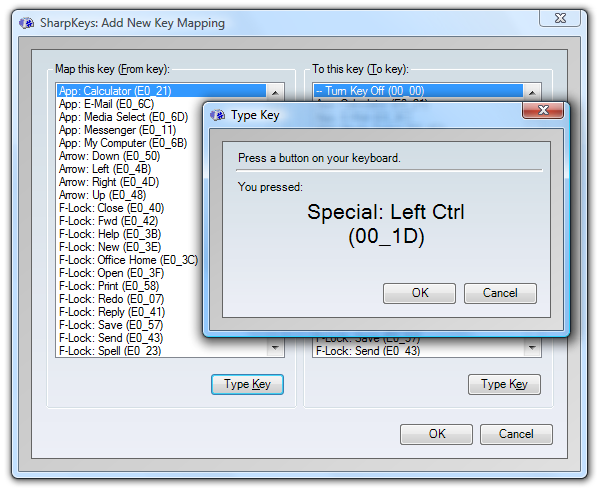Cancel the Type Key dialog
Image resolution: width=599 pixels, height=489 pixels.
pos(500,293)
